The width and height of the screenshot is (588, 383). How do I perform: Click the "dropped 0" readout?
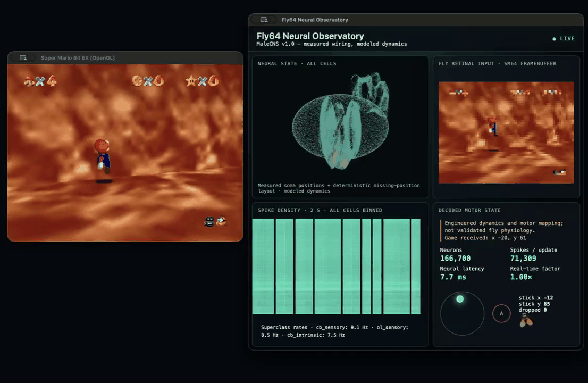click(533, 310)
